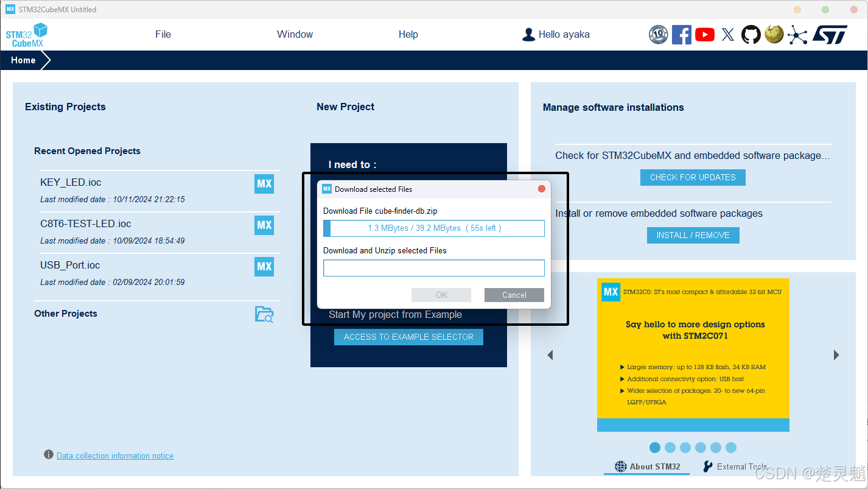Click the green window control button
The width and height of the screenshot is (868, 489).
(x=825, y=10)
